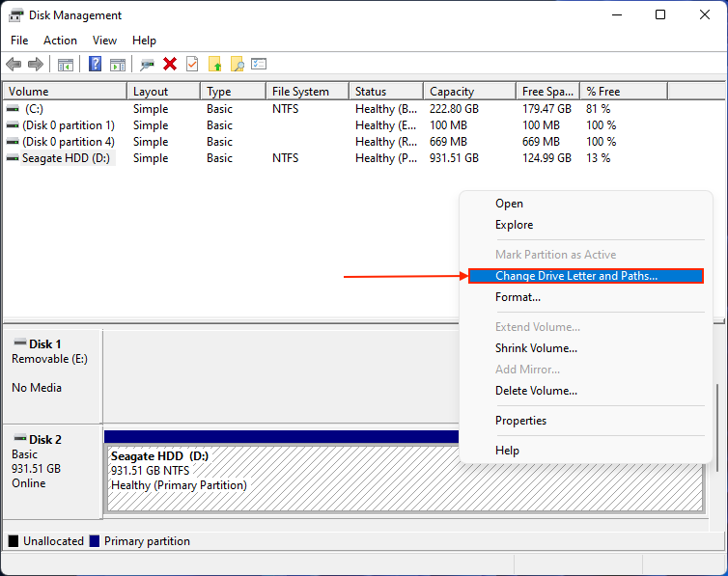
Task: Click the Disk Management title bar icon
Action: [x=15, y=15]
